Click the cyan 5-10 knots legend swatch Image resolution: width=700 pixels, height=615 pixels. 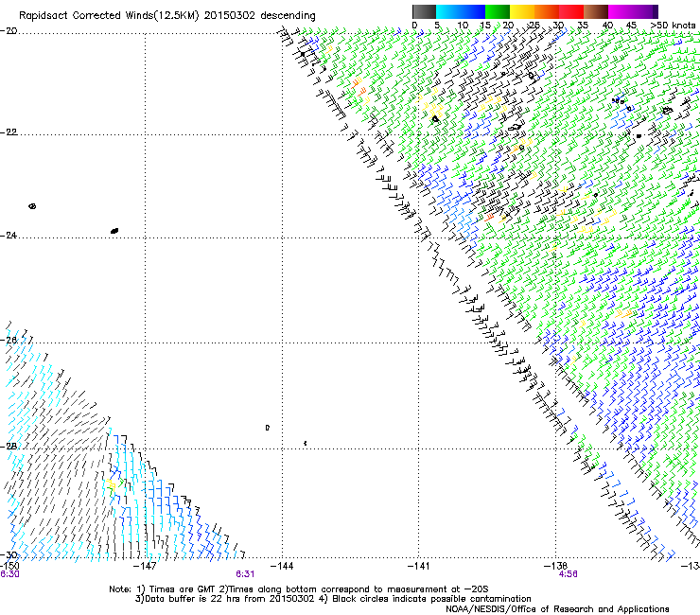point(448,11)
